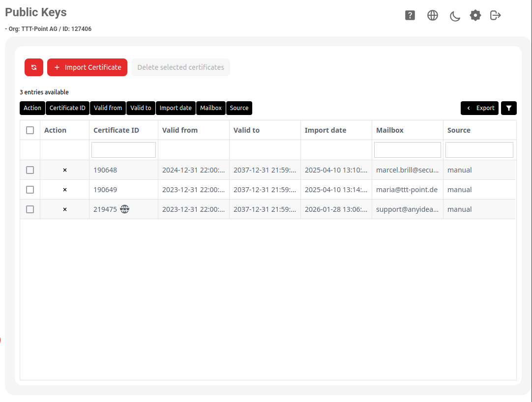Expand the Export options
The height and width of the screenshot is (402, 532).
pos(479,108)
